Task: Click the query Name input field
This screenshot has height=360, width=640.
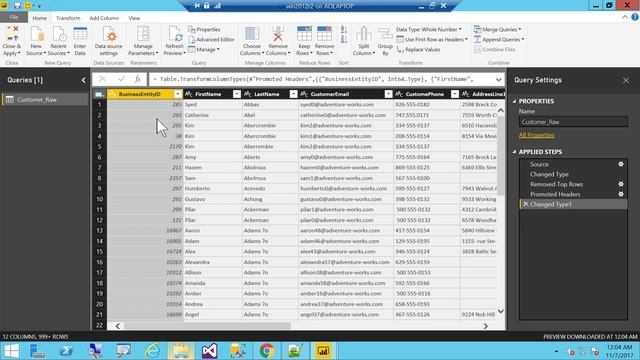Action: [573, 122]
